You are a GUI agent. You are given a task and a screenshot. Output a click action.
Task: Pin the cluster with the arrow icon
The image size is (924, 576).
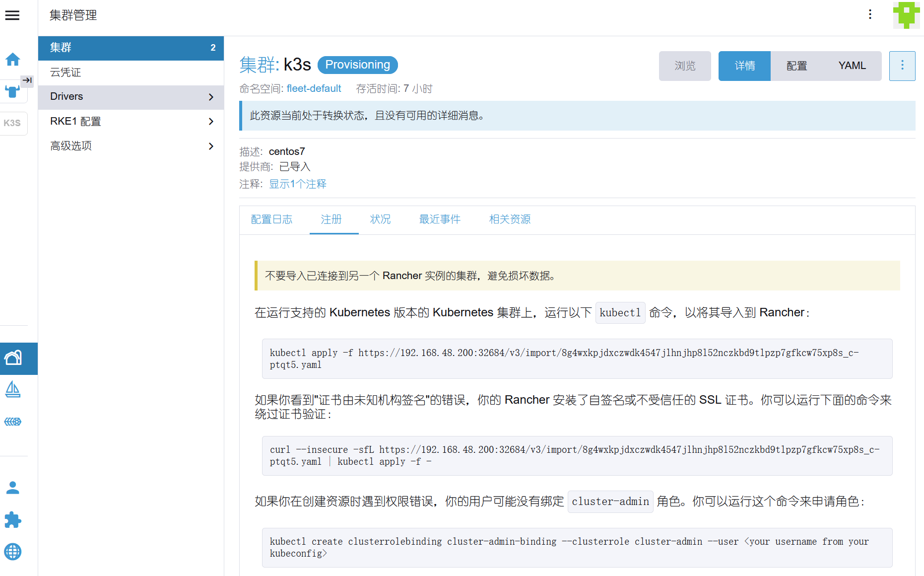coord(27,80)
